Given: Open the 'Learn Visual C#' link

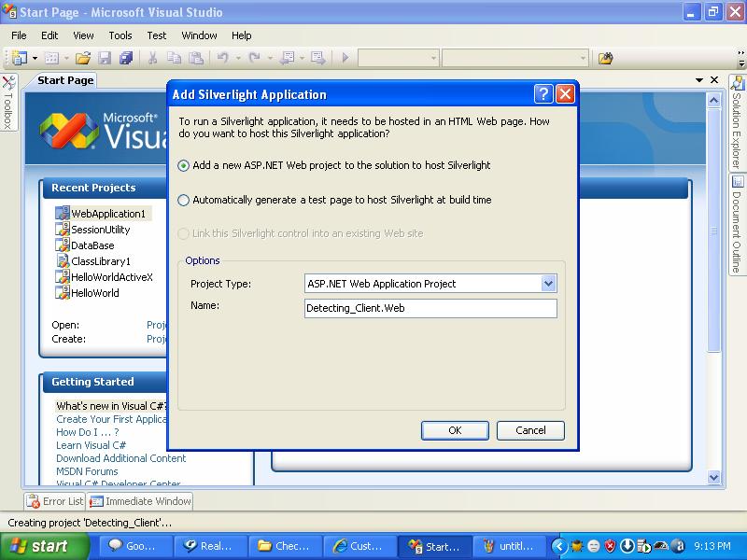Looking at the screenshot, I should 91,445.
